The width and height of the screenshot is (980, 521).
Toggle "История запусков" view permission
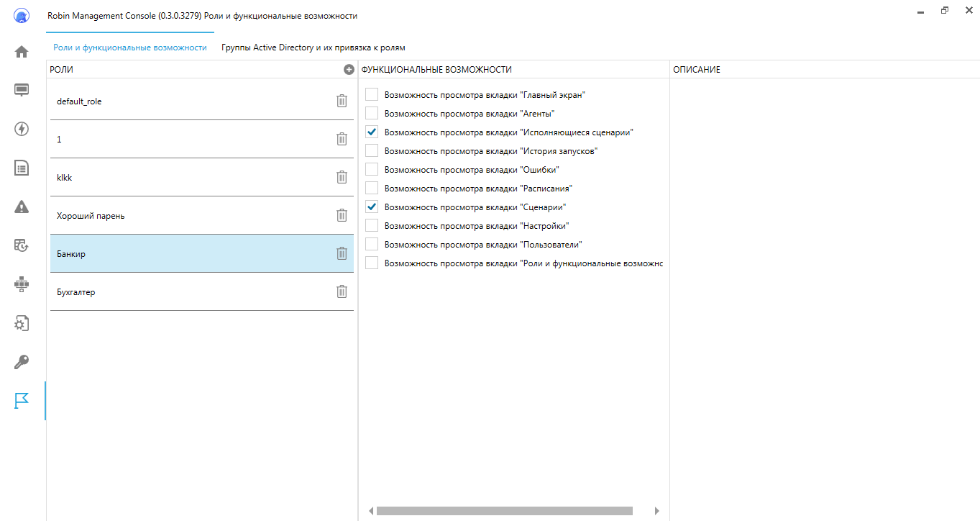point(372,150)
